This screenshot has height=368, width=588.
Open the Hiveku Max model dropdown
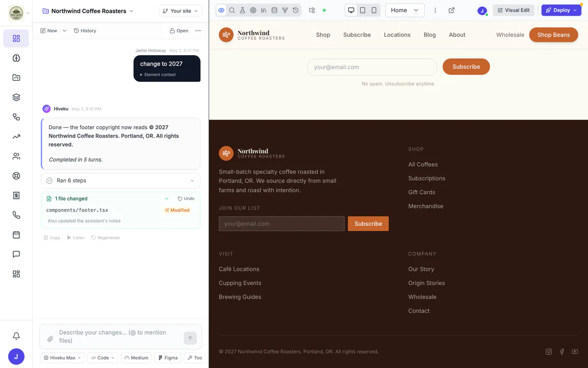click(62, 358)
